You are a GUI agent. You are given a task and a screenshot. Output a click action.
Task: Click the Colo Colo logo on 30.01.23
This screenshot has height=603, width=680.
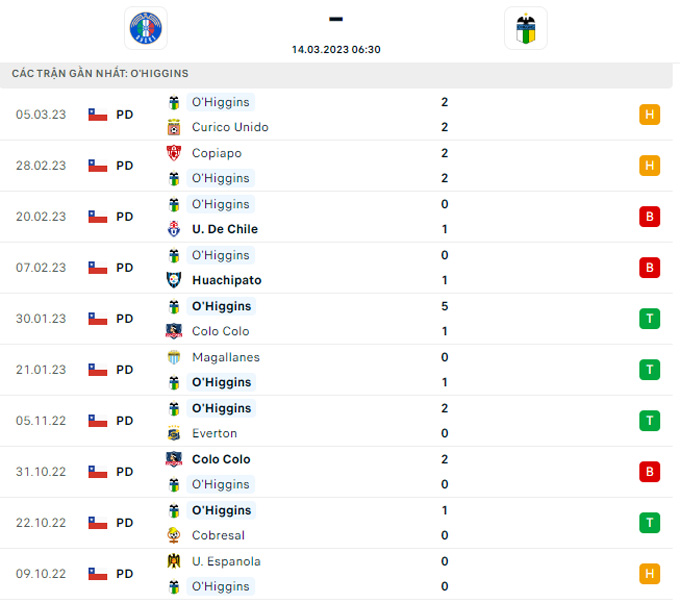[174, 331]
